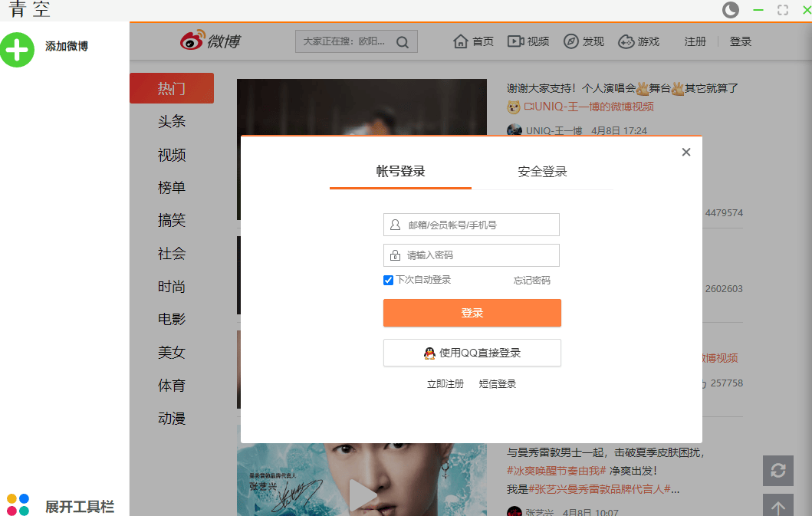
Task: Focus the account email/phone input field
Action: (x=472, y=225)
